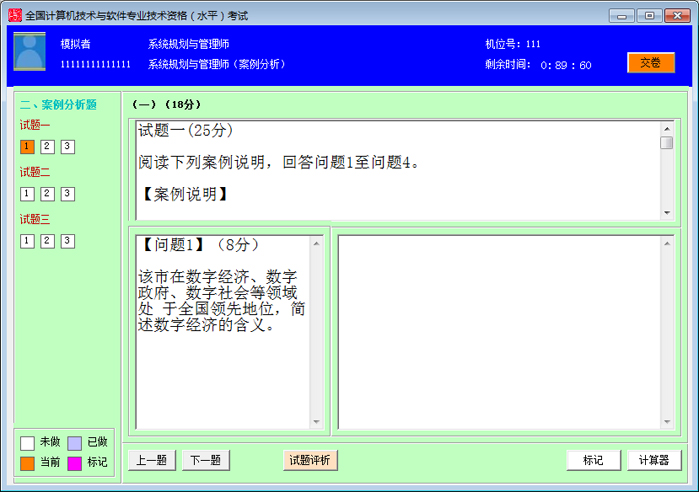699x492 pixels.
Task: Go to previous question with 上一题
Action: 152,460
